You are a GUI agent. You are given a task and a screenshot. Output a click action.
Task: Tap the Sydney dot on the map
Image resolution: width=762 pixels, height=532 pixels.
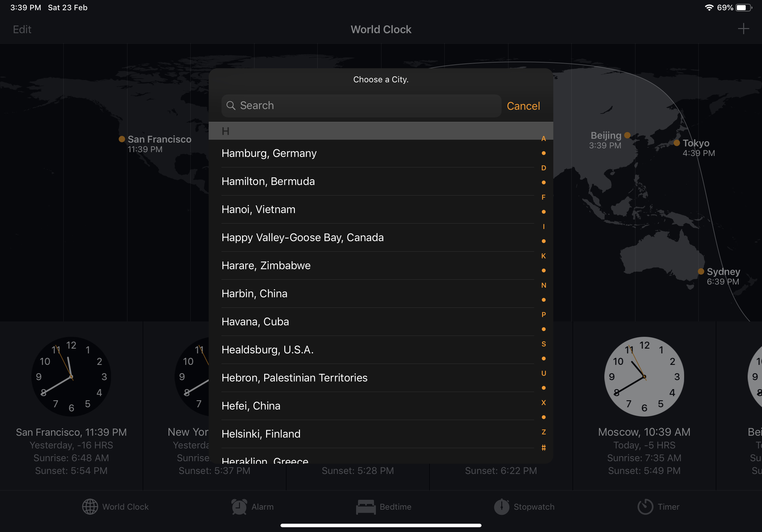[701, 271]
